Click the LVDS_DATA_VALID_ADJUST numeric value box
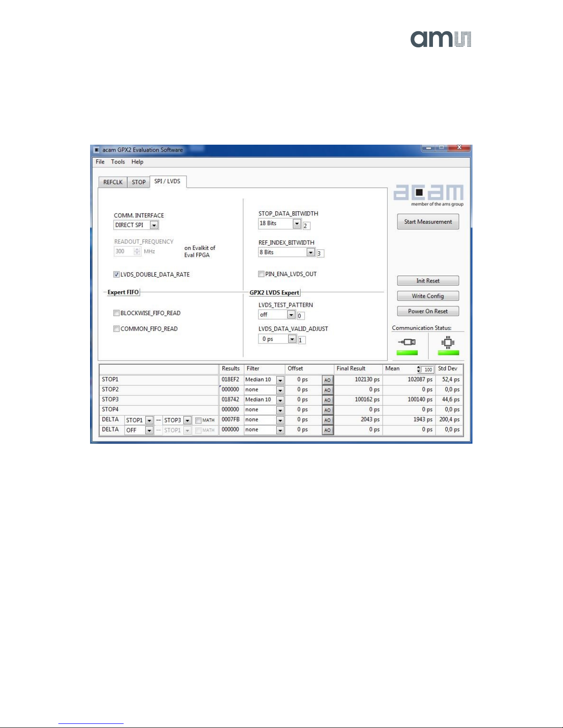 point(301,340)
